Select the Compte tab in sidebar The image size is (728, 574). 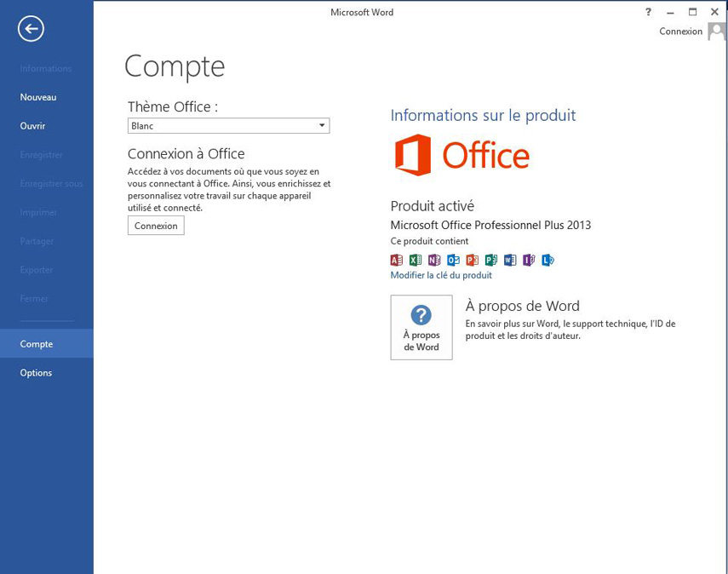click(x=37, y=344)
